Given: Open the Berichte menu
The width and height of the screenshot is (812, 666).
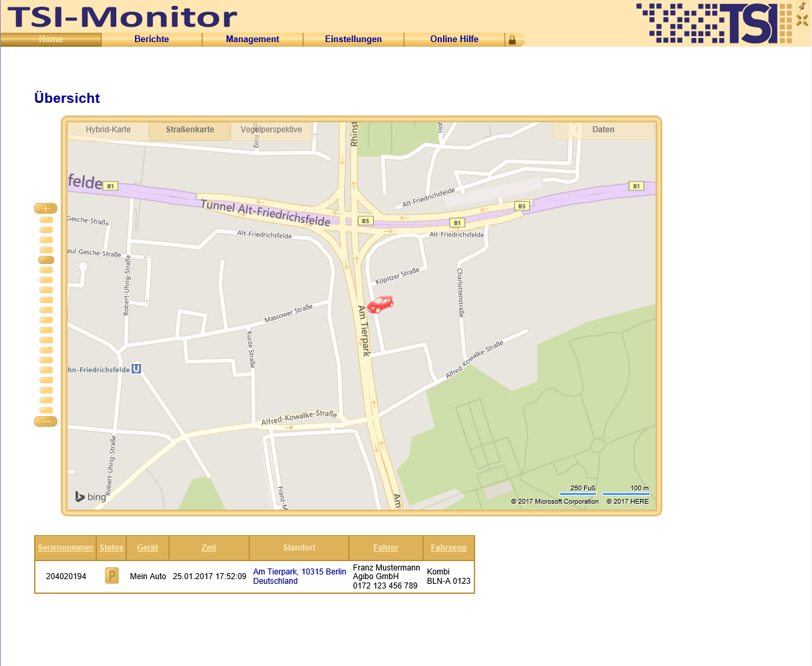Looking at the screenshot, I should tap(152, 39).
